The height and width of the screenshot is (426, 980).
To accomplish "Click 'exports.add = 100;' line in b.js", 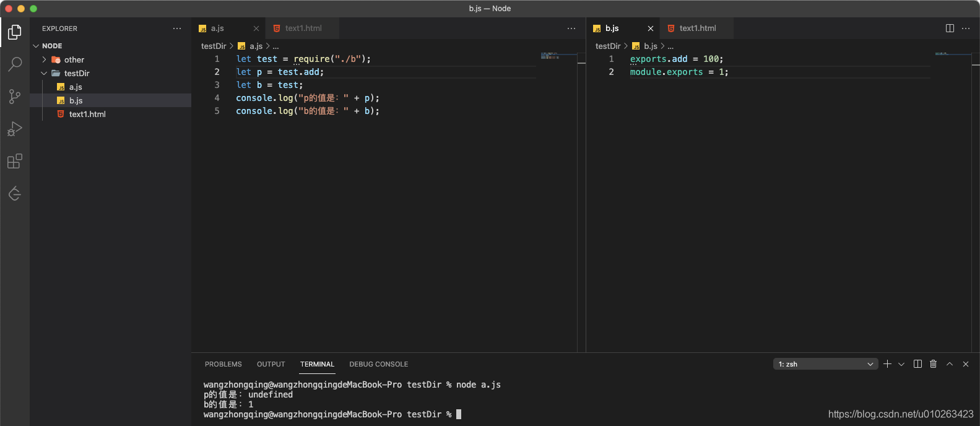I will [677, 59].
